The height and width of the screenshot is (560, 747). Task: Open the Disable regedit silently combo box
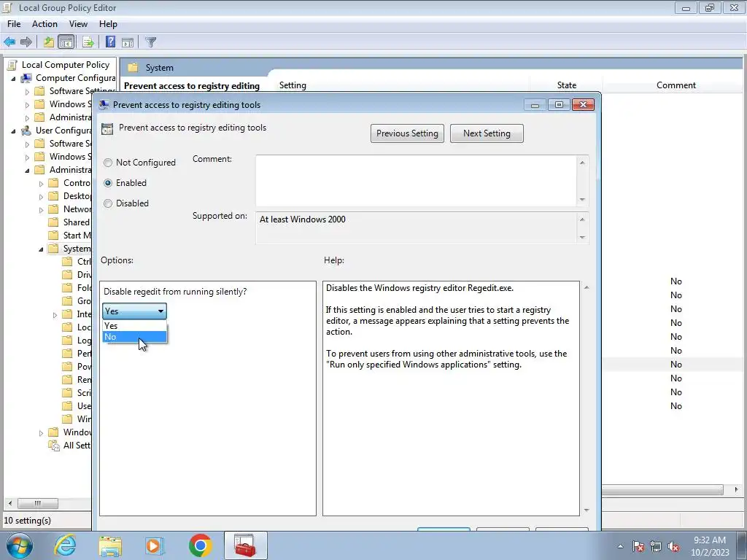[x=134, y=311]
